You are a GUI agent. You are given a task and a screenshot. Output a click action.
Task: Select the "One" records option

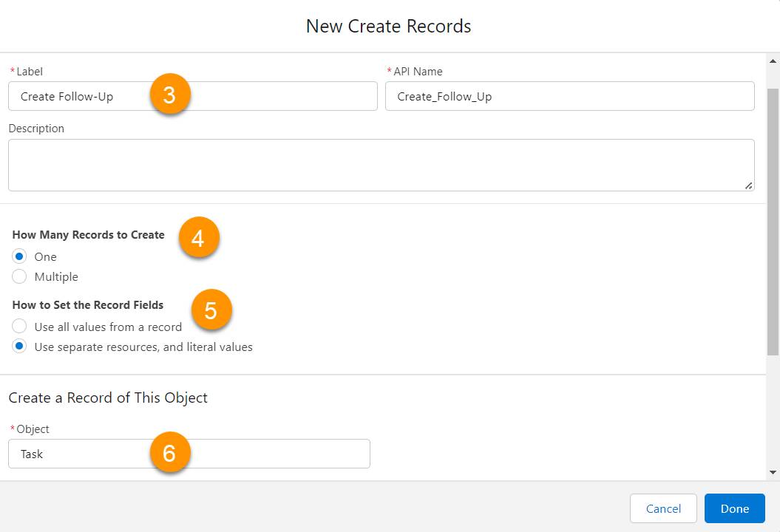19,256
